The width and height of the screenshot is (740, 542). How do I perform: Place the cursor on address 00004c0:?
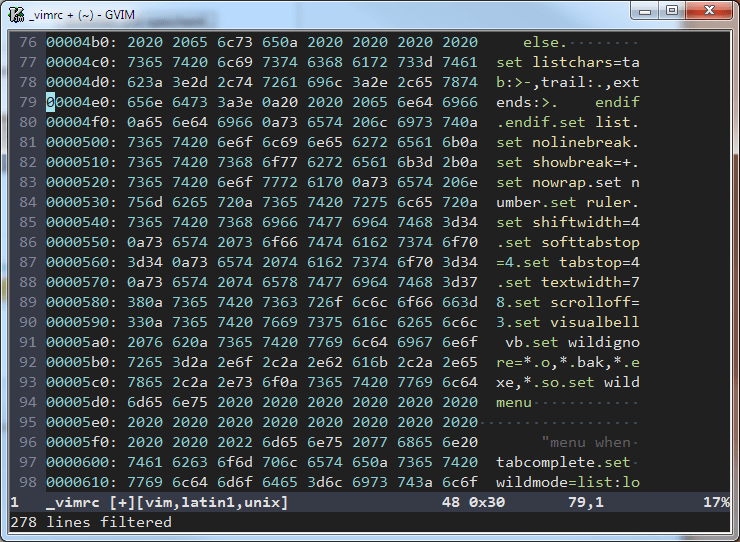tap(81, 62)
